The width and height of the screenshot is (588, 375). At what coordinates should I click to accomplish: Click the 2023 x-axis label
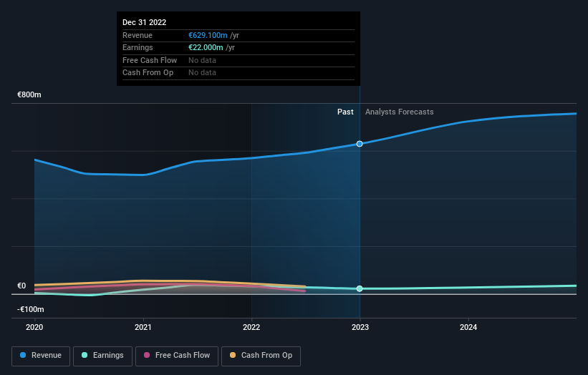(360, 327)
